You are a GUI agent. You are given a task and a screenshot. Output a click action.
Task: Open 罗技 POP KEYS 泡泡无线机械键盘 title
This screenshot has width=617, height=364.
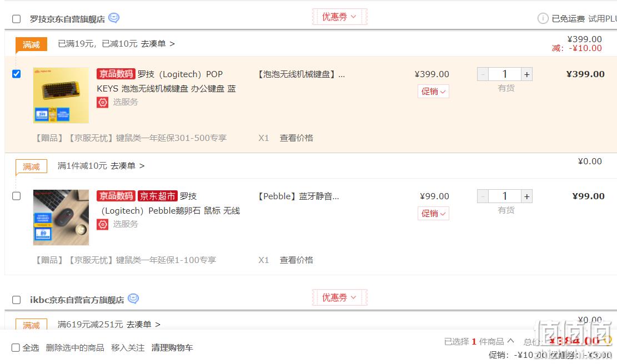pos(166,82)
